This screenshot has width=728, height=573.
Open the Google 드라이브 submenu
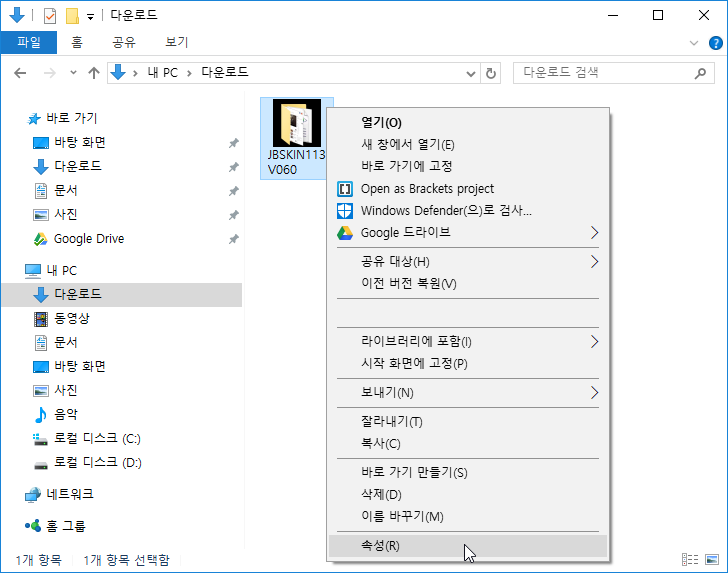(x=468, y=233)
